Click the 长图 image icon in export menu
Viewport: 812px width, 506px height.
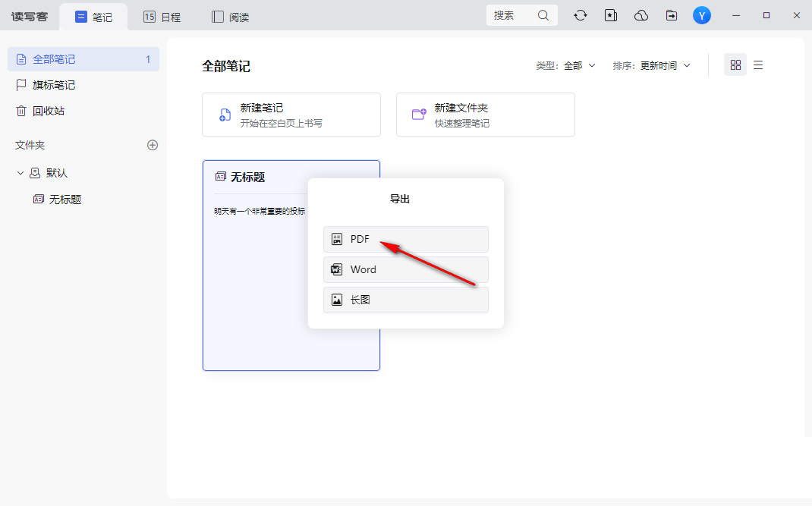click(x=337, y=300)
